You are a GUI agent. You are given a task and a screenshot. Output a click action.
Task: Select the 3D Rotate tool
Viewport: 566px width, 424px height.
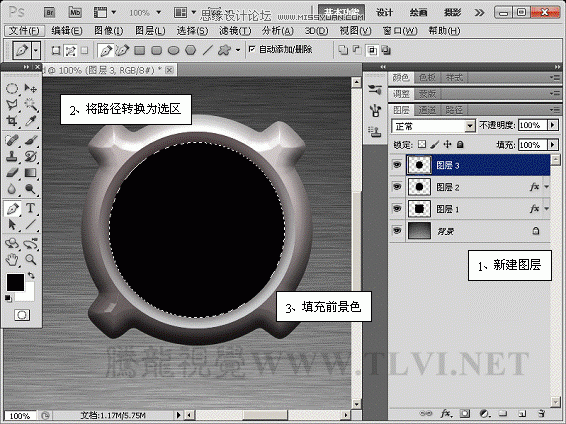[x=12, y=244]
